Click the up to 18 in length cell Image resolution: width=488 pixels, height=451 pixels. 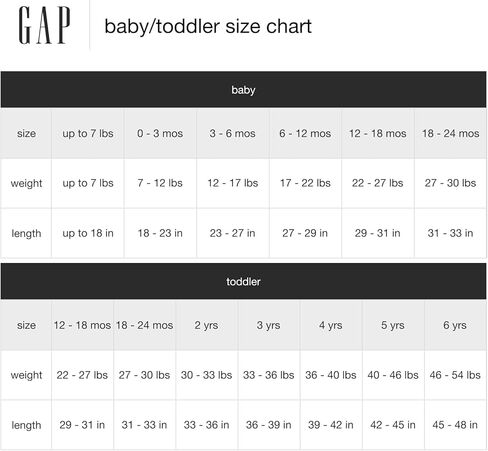pyautogui.click(x=88, y=233)
